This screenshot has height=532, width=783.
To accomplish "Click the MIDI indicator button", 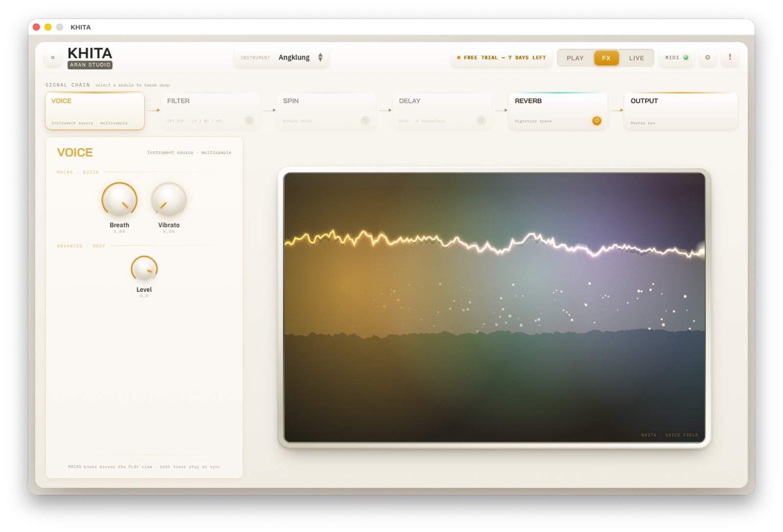I will [676, 58].
